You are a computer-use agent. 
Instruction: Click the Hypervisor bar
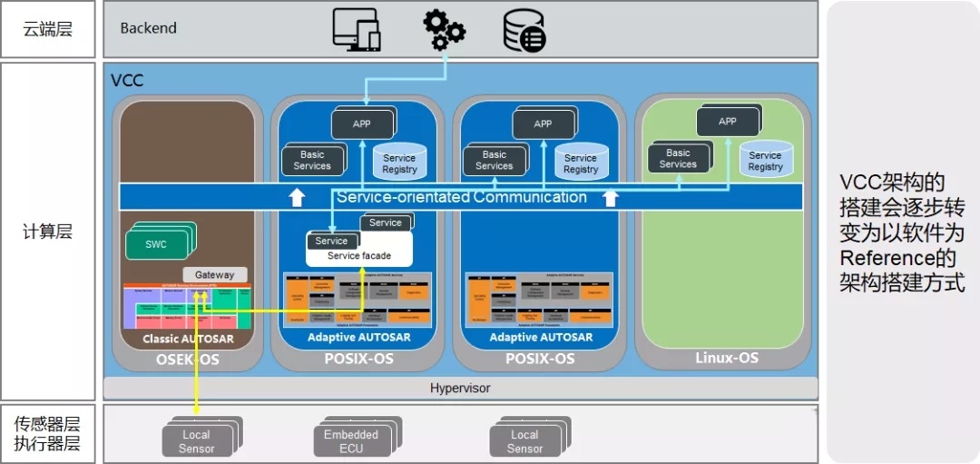tap(460, 388)
